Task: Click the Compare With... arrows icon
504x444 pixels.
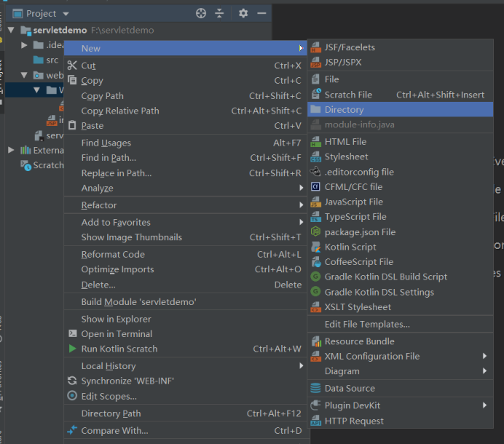Action: point(72,430)
